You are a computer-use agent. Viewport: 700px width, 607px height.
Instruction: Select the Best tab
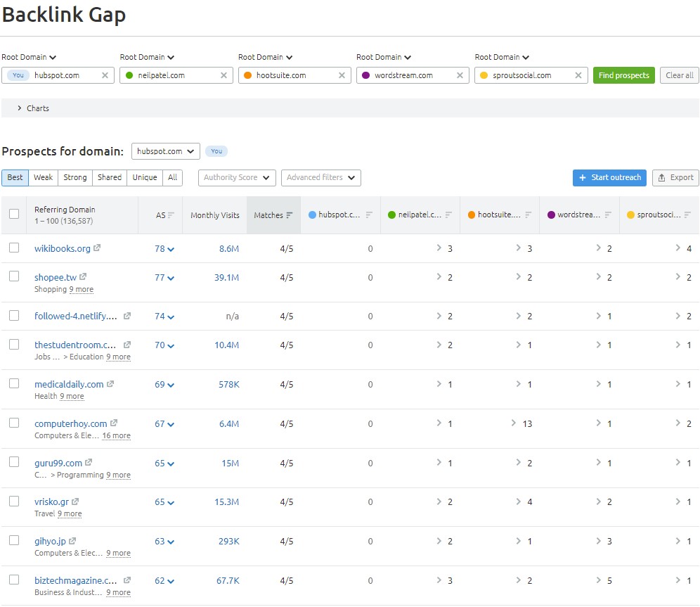[x=15, y=178]
